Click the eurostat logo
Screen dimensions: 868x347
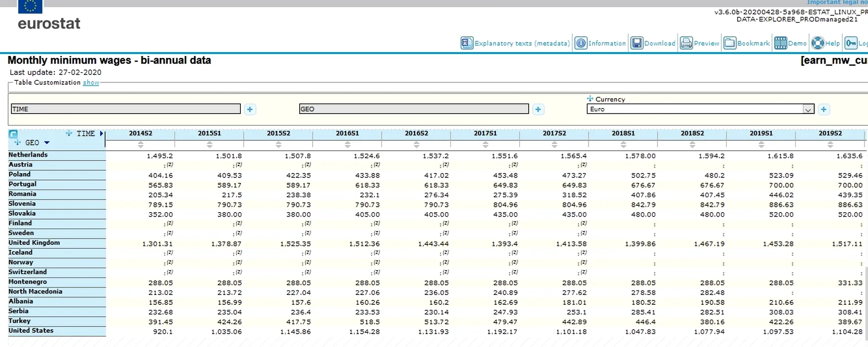pyautogui.click(x=49, y=23)
